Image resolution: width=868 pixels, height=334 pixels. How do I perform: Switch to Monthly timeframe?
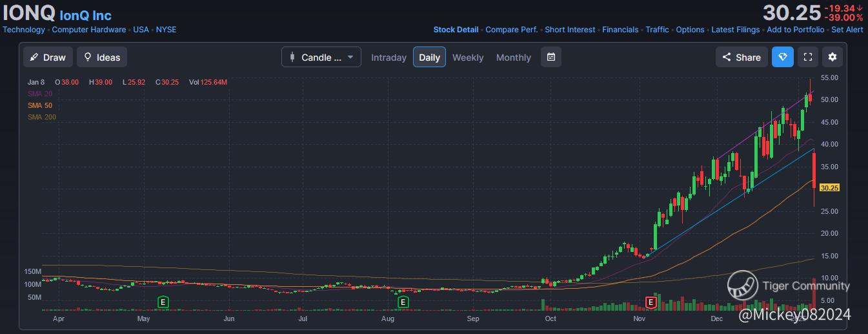(514, 57)
